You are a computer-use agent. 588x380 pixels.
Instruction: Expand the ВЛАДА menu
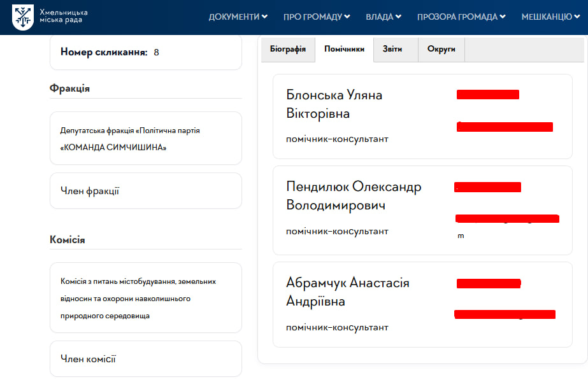tap(384, 17)
